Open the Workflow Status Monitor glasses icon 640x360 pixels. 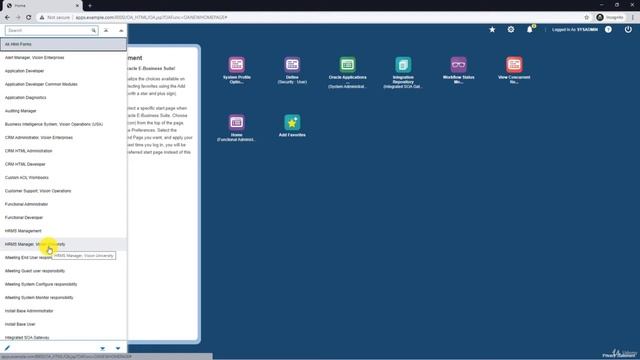458,65
